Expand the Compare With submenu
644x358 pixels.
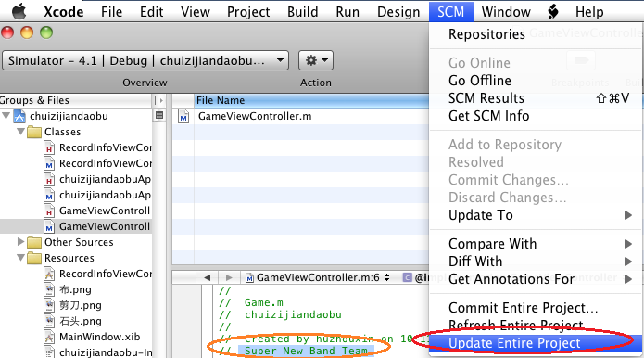tap(536, 244)
